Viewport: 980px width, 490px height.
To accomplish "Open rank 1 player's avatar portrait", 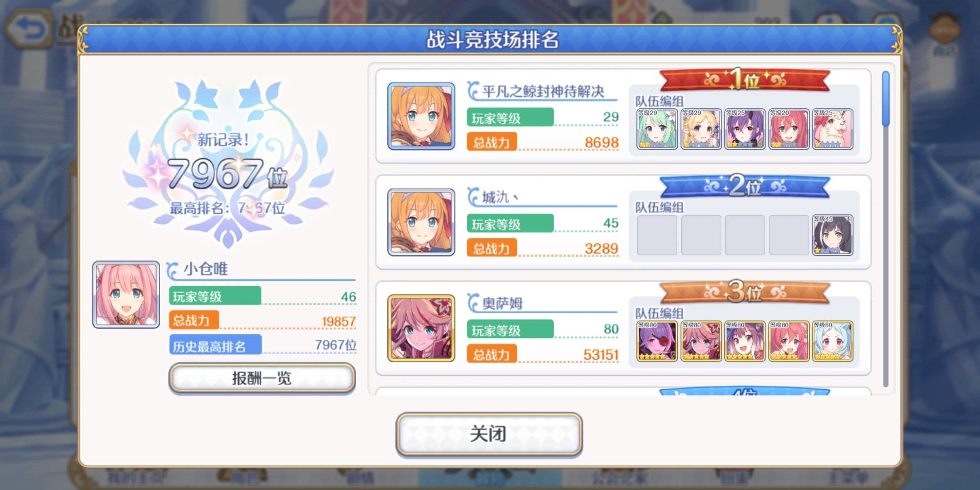I will point(421,116).
